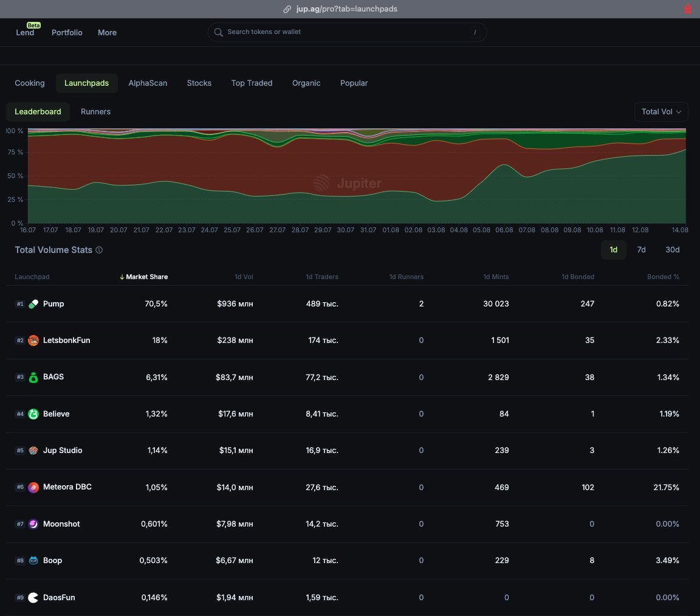Click Boop's 3.49% bonded percentage
This screenshot has height=616, width=700.
pyautogui.click(x=667, y=561)
